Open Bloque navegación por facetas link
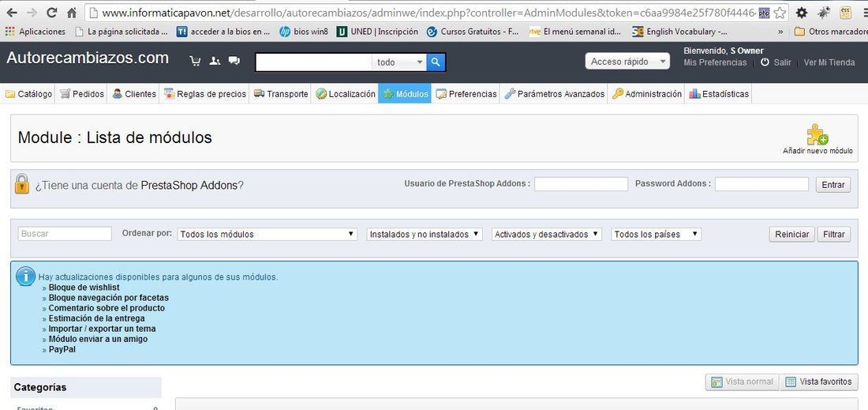 click(x=109, y=298)
